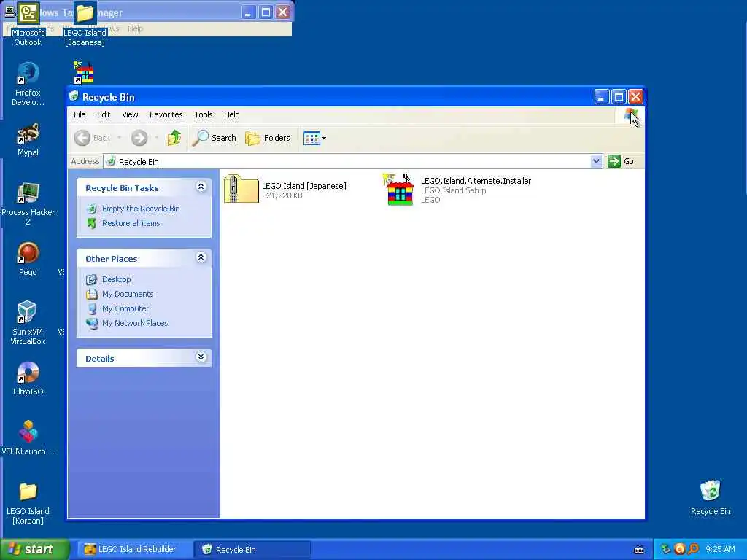Select the Microsoft Outlook desktop icon
This screenshot has width=747, height=560.
28,24
